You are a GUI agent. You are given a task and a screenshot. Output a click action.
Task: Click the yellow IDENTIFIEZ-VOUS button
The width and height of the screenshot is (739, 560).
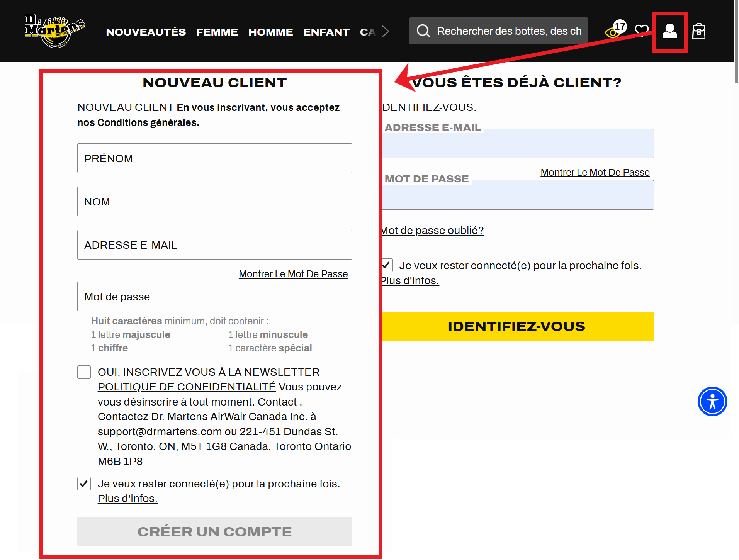click(x=516, y=326)
